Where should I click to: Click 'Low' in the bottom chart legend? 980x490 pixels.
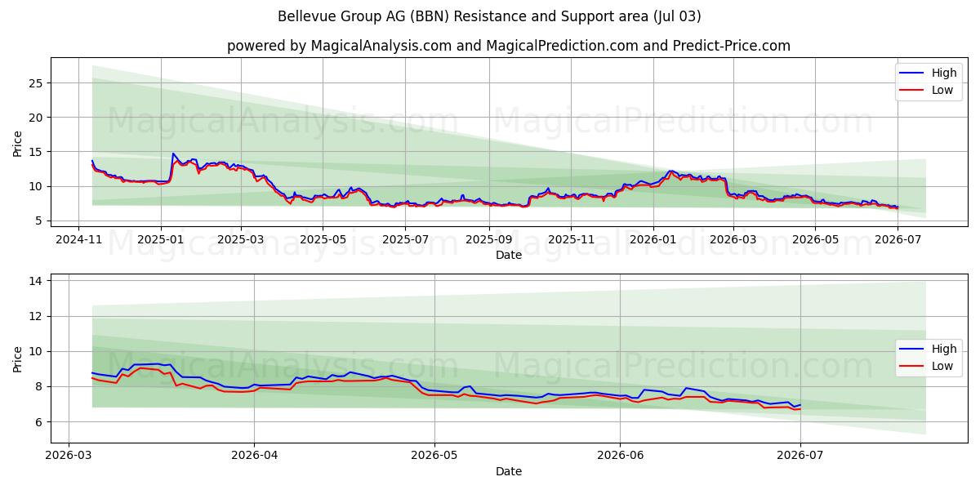point(942,366)
